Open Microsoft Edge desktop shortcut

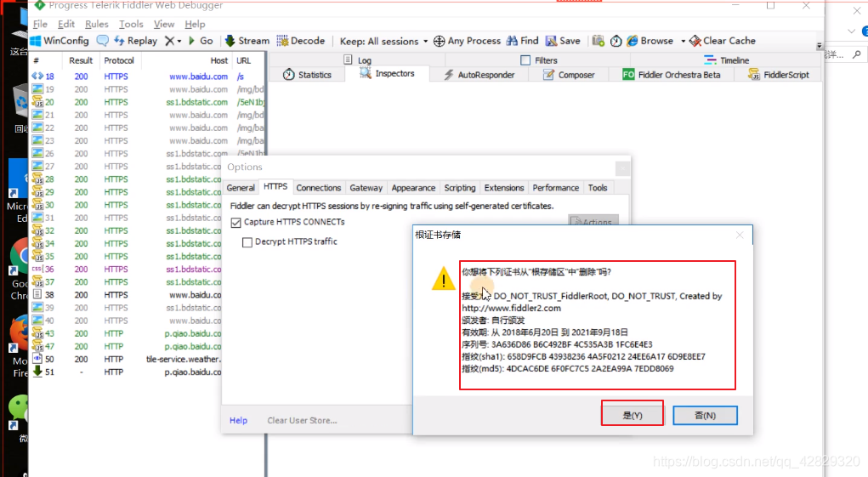(x=18, y=192)
